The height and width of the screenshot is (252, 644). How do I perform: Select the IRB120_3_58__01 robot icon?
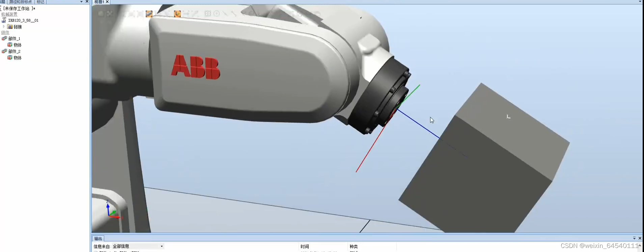click(4, 20)
